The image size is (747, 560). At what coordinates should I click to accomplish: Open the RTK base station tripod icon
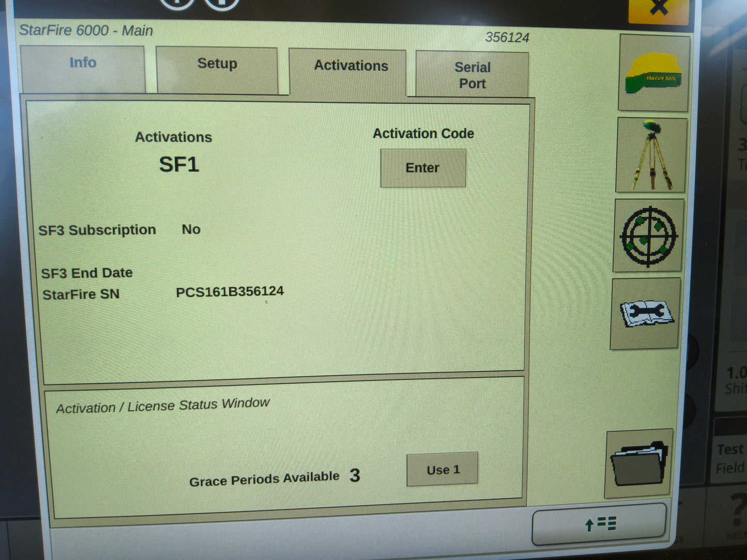point(650,155)
